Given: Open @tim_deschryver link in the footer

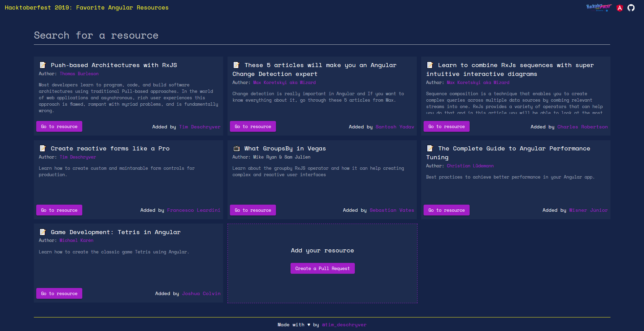Looking at the screenshot, I should point(344,324).
